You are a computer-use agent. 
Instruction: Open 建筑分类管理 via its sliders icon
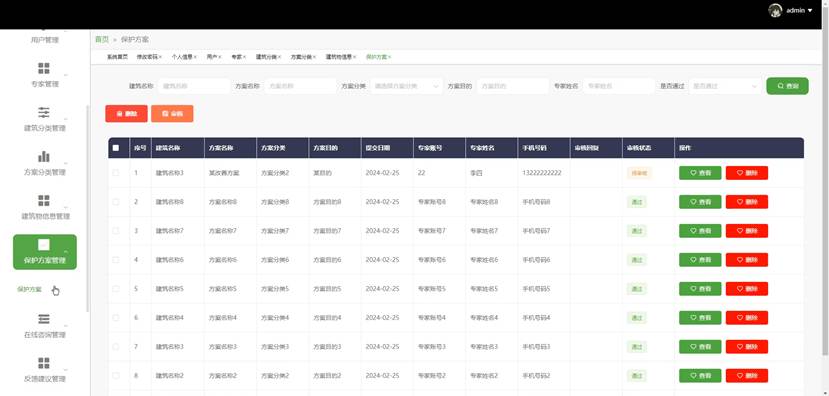click(44, 113)
